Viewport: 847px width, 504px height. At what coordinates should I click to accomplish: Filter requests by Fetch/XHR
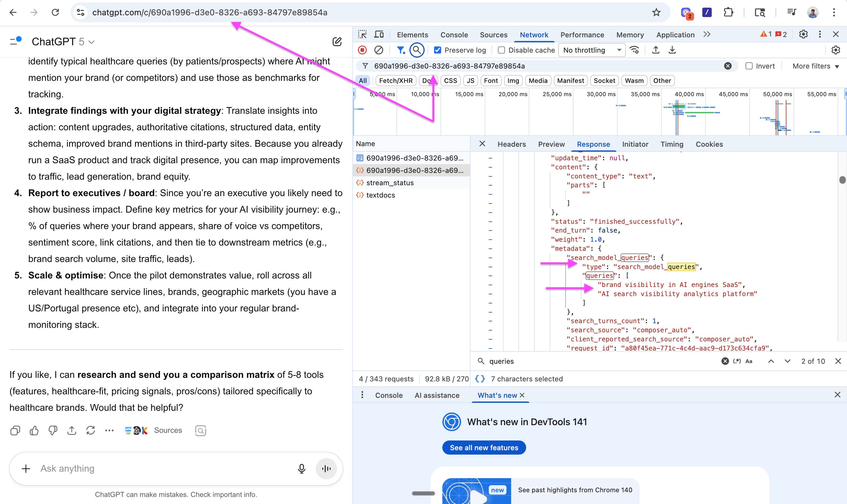tap(395, 81)
